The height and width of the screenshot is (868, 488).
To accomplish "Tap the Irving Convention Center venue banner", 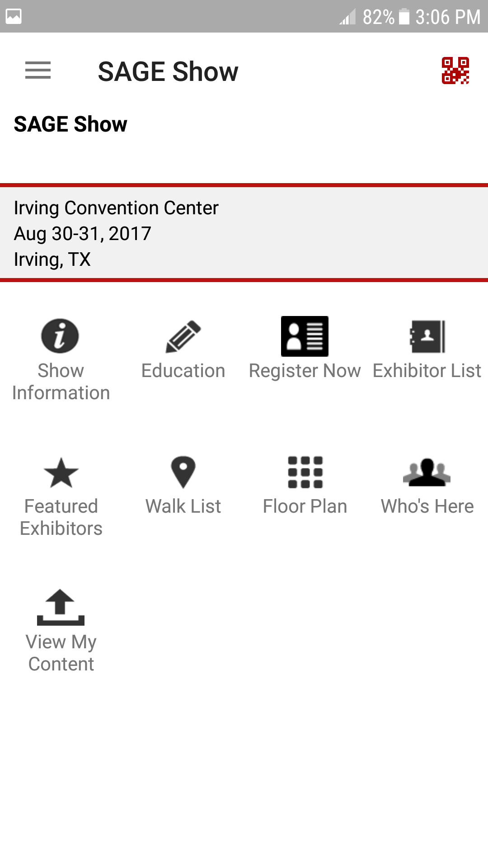I will [244, 233].
